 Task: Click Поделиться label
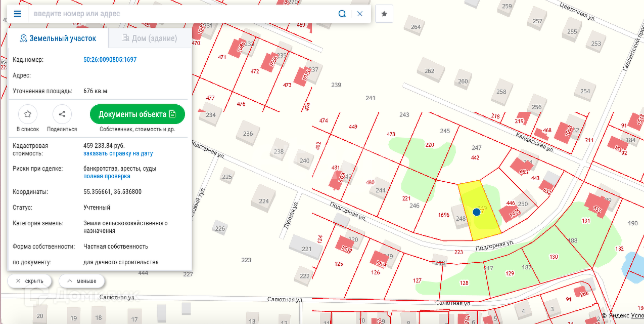click(62, 129)
